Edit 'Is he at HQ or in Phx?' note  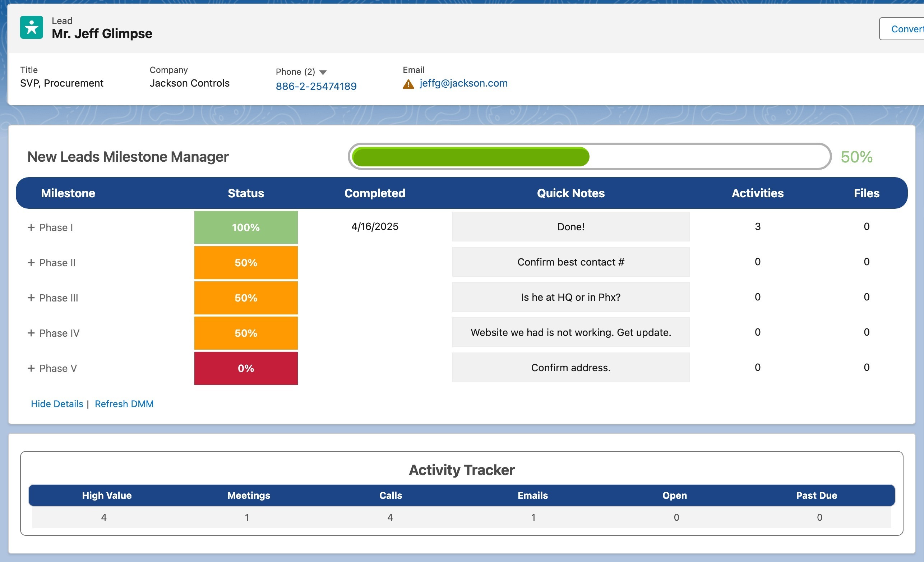[570, 297]
